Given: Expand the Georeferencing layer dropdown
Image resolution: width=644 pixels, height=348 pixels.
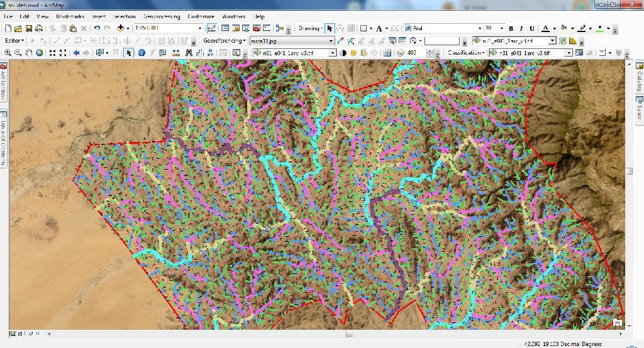Looking at the screenshot, I should tap(331, 41).
